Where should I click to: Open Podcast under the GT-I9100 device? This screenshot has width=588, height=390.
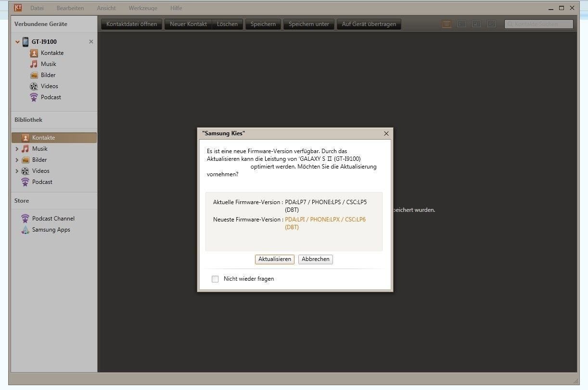point(51,97)
